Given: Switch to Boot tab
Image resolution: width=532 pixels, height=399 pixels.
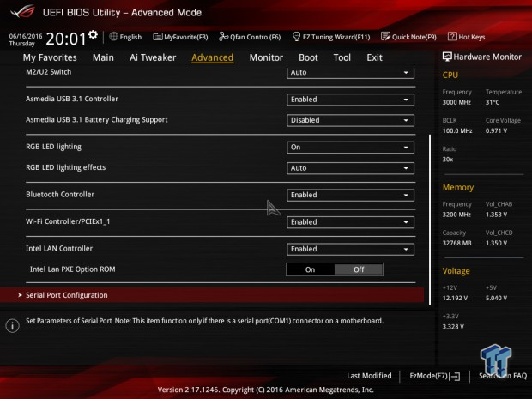Looking at the screenshot, I should [308, 57].
